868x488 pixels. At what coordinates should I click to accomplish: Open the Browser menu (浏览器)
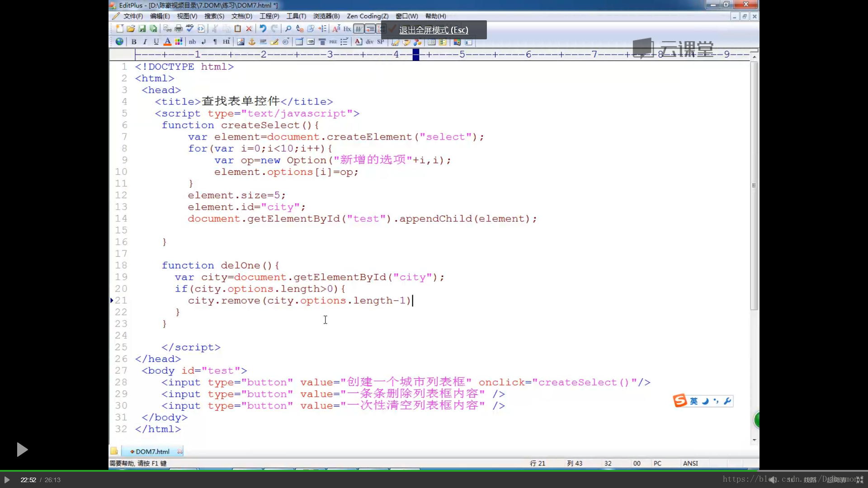point(326,16)
